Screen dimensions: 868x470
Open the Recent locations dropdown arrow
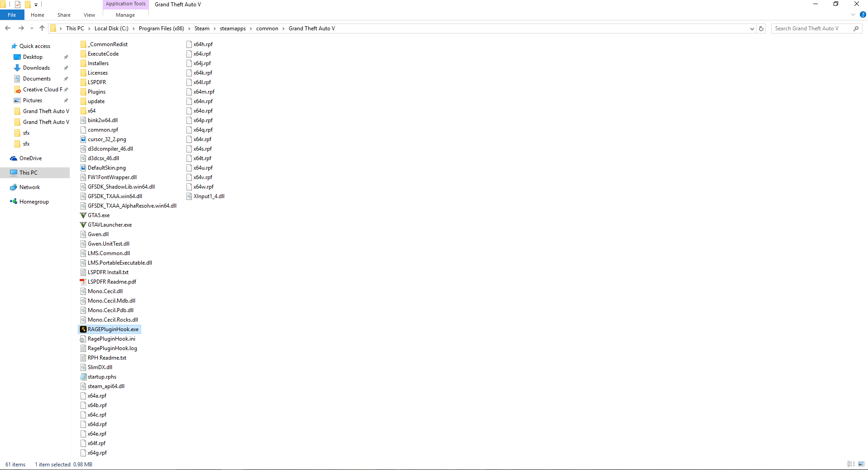[32, 28]
